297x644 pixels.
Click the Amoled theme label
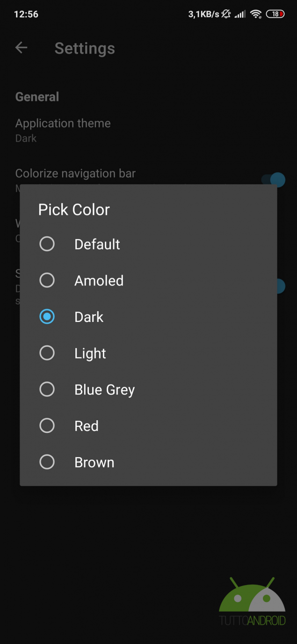tap(99, 281)
